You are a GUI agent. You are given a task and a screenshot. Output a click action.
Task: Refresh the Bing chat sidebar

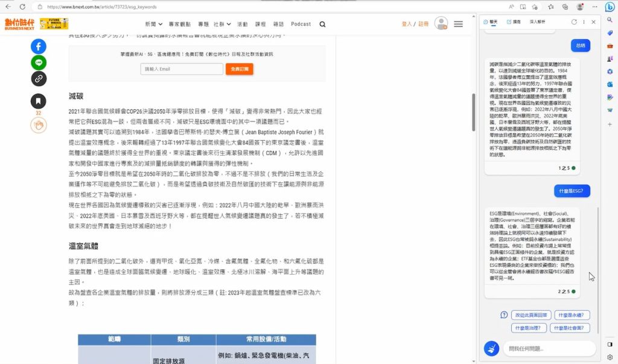click(x=574, y=22)
